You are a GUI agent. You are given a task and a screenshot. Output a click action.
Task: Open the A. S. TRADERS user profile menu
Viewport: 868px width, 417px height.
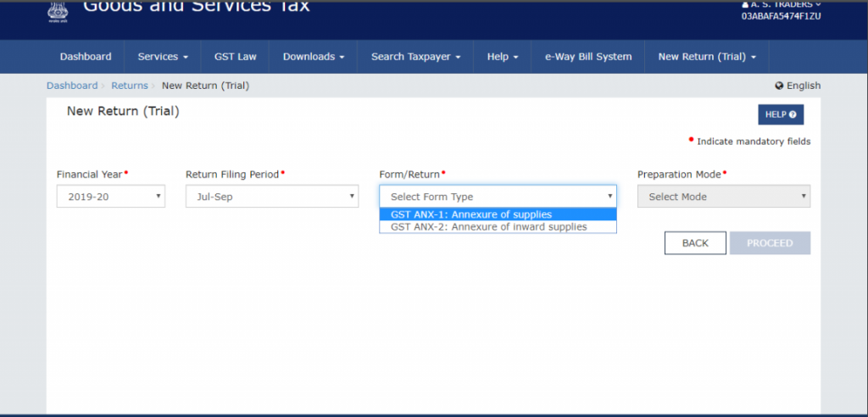coord(781,4)
